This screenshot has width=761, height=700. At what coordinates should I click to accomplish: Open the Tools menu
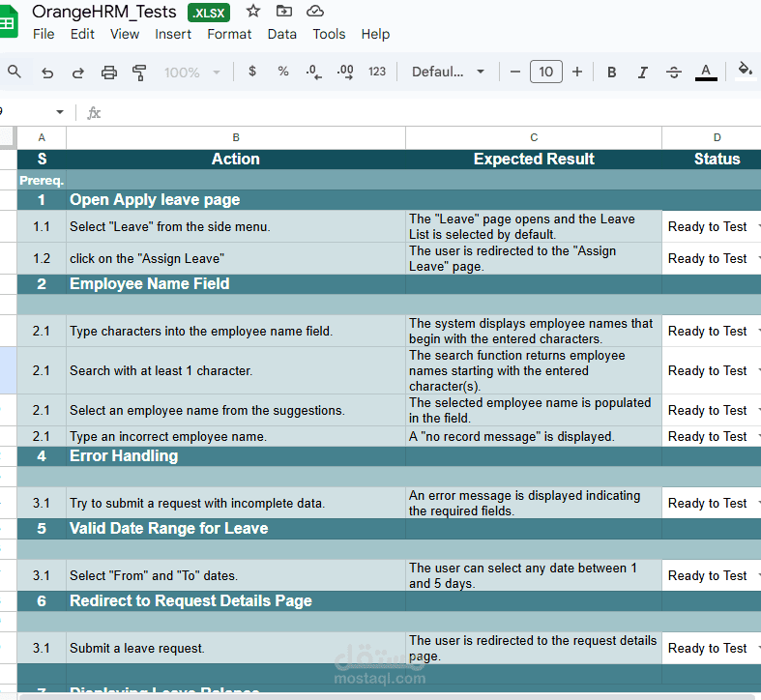coord(329,34)
